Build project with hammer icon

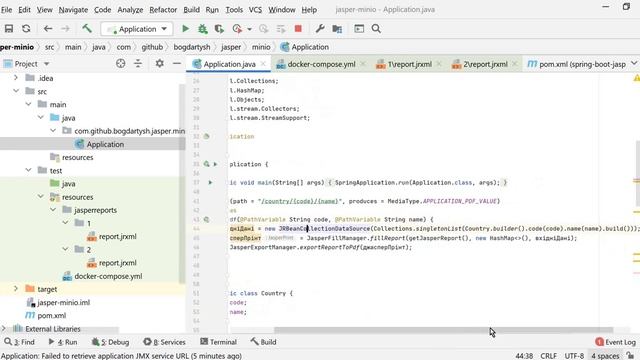(x=87, y=29)
